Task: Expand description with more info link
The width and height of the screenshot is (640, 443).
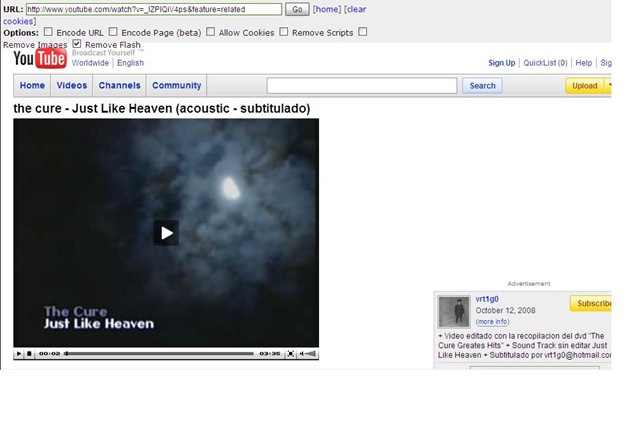Action: click(493, 322)
